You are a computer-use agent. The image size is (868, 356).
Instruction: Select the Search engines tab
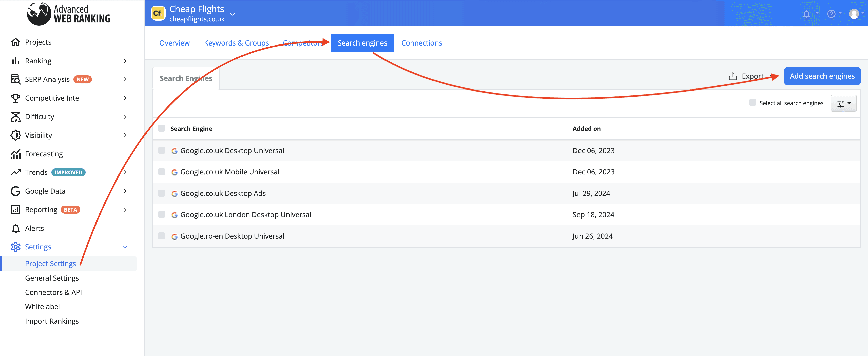click(362, 43)
